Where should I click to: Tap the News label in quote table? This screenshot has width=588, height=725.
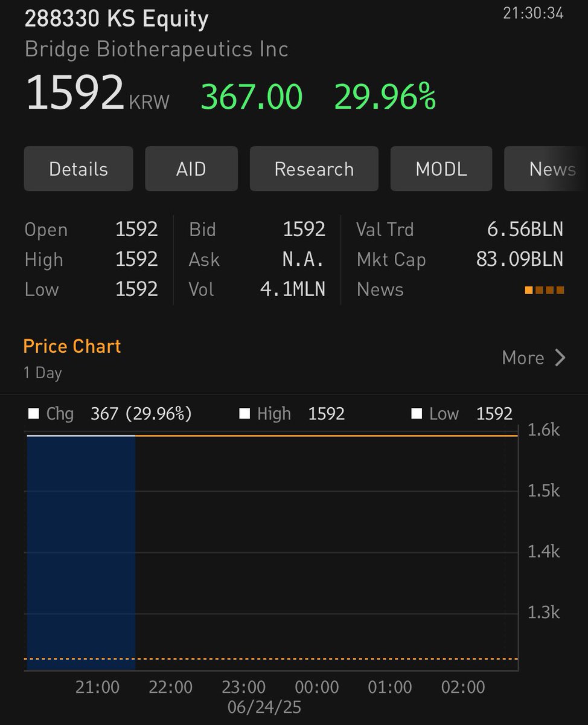(x=380, y=289)
